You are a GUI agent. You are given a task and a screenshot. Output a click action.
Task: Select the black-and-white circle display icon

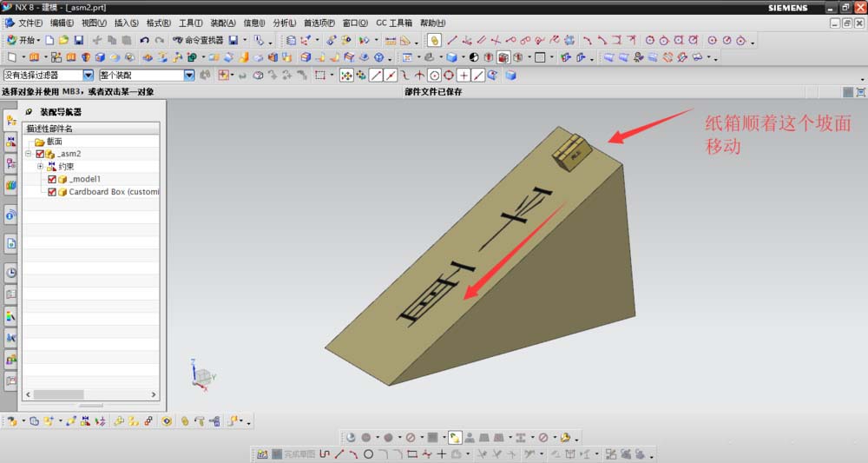pyautogui.click(x=474, y=57)
